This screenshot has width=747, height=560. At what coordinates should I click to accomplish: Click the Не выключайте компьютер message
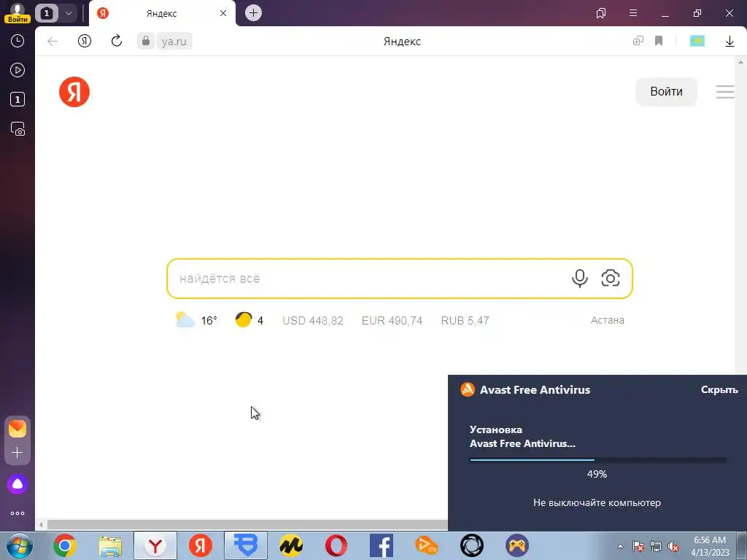coord(597,502)
